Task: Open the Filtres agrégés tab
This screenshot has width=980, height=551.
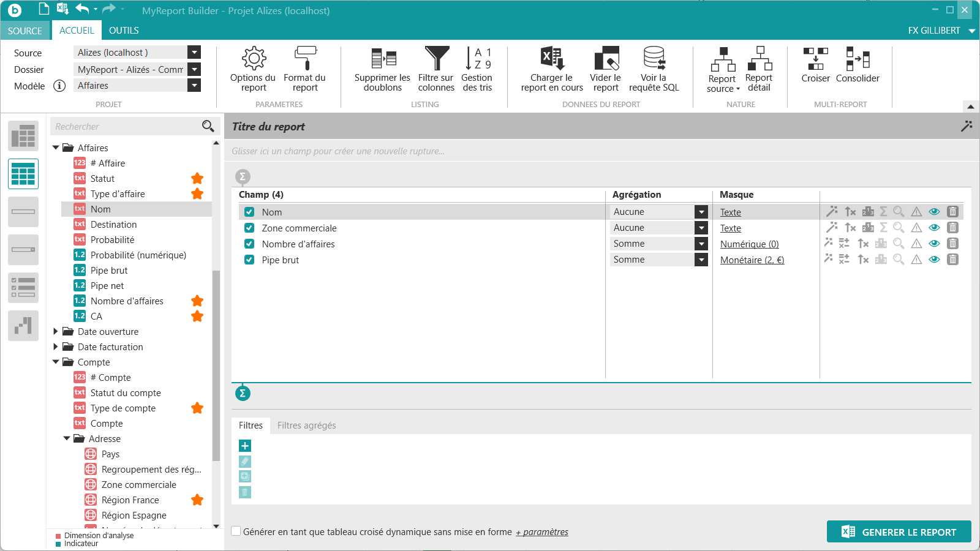Action: pos(306,425)
